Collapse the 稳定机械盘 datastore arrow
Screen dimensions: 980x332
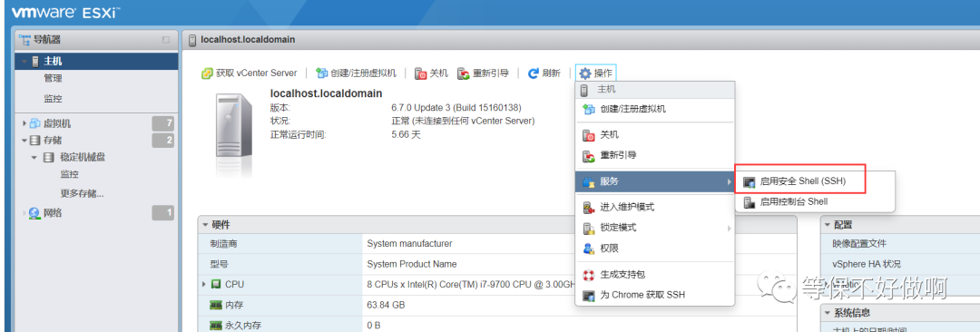[x=35, y=158]
